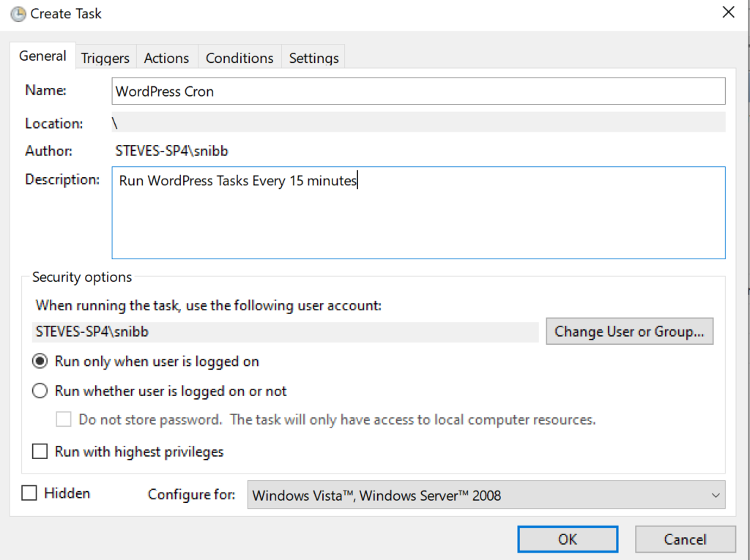Toggle the Hidden checkbox
This screenshot has height=560, width=750.
(x=29, y=493)
